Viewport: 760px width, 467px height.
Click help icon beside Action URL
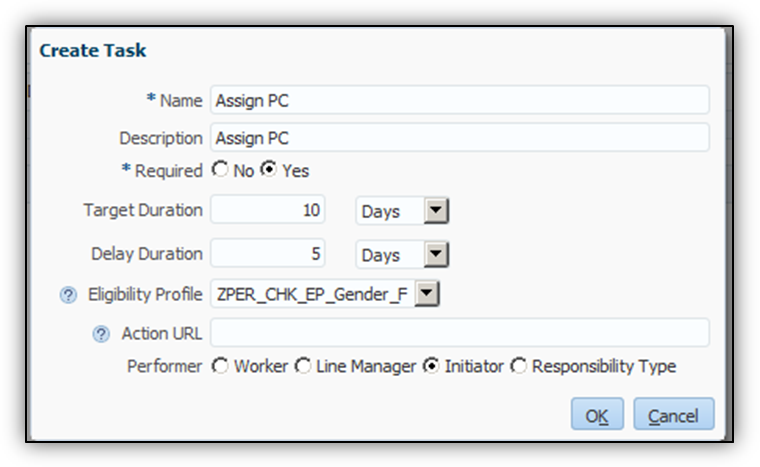[101, 333]
